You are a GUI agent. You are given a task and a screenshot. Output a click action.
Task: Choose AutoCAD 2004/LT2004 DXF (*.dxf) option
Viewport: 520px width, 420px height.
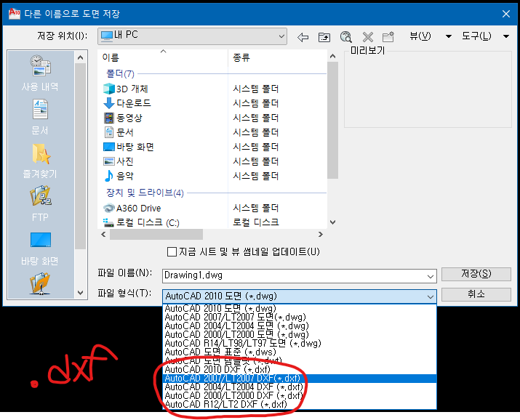tap(300, 387)
